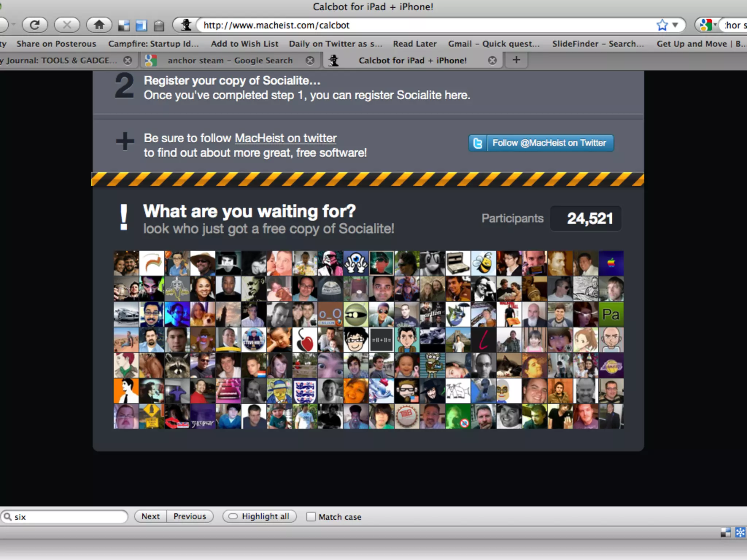The image size is (747, 560).
Task: Switch to the anchor steam Google Search tab
Action: pyautogui.click(x=230, y=61)
